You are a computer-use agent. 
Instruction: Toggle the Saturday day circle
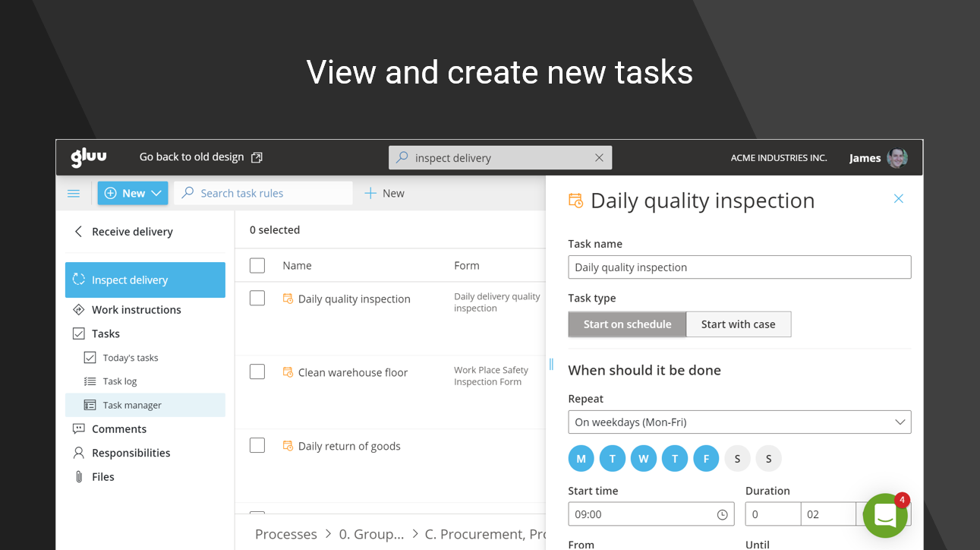pos(737,459)
